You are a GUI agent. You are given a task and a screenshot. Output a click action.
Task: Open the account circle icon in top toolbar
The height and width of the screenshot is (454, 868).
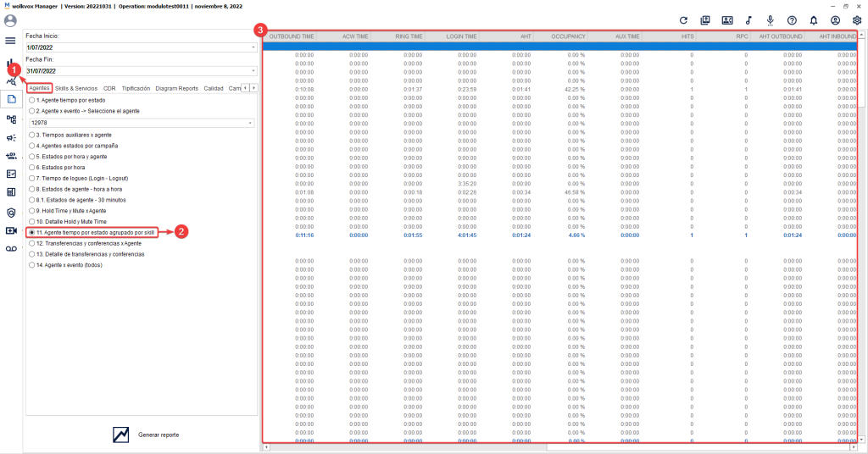(x=835, y=20)
